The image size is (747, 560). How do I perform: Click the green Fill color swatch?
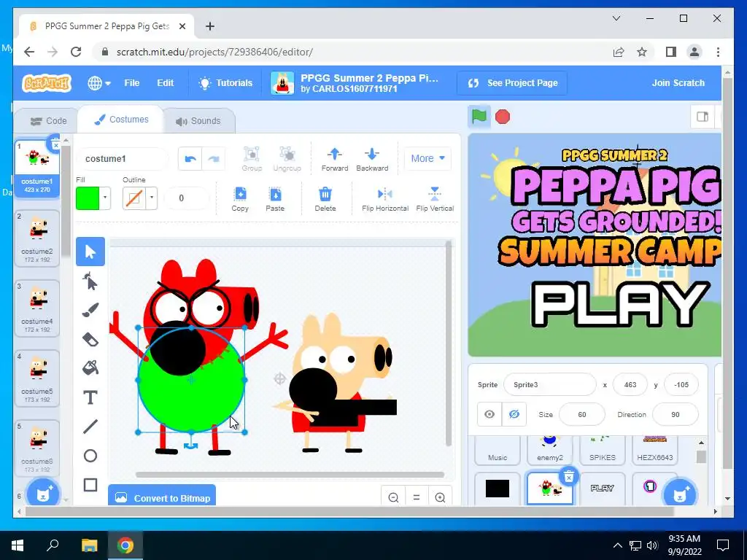[x=88, y=198]
